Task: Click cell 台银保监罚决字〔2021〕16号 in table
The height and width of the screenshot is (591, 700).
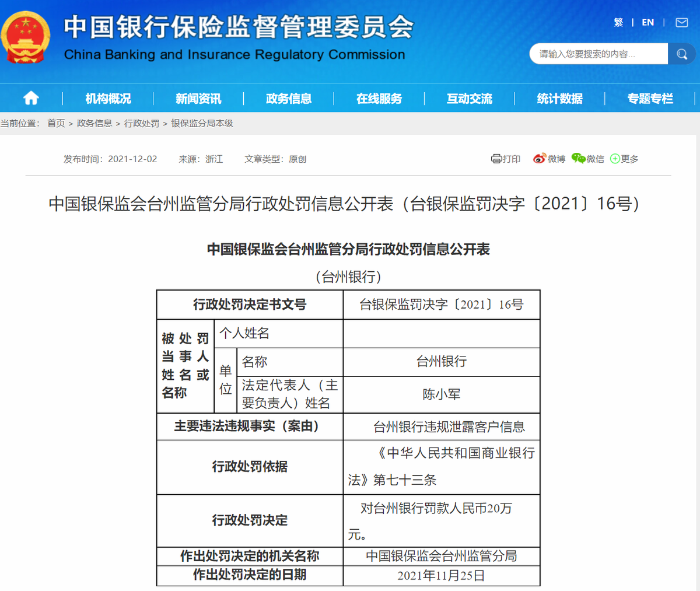Action: [442, 305]
